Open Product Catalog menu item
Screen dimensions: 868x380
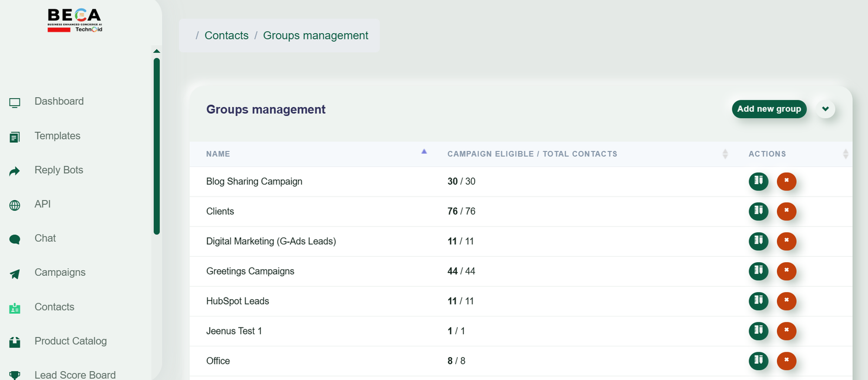pos(71,341)
